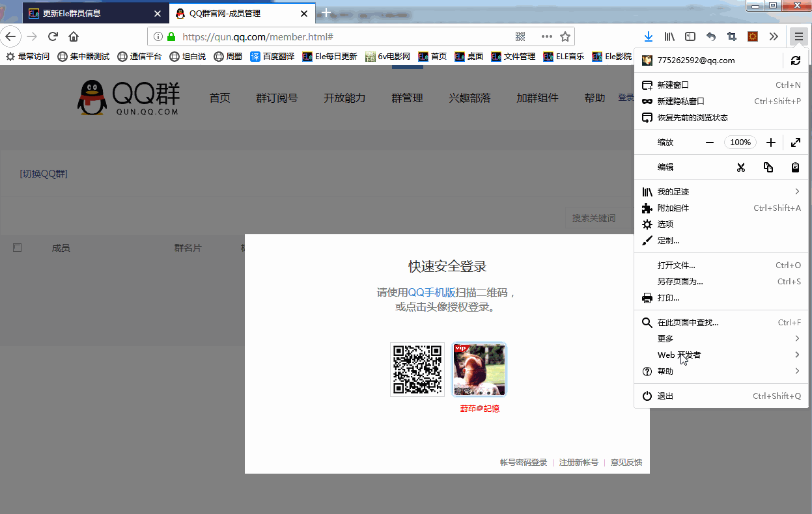Cut using the scissors icon
The height and width of the screenshot is (514, 812).
[x=740, y=167]
